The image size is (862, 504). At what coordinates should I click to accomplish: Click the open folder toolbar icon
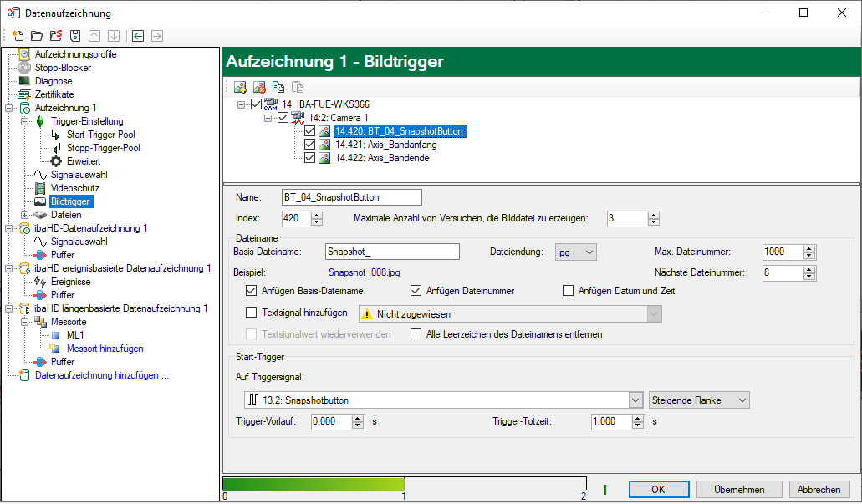pyautogui.click(x=36, y=36)
